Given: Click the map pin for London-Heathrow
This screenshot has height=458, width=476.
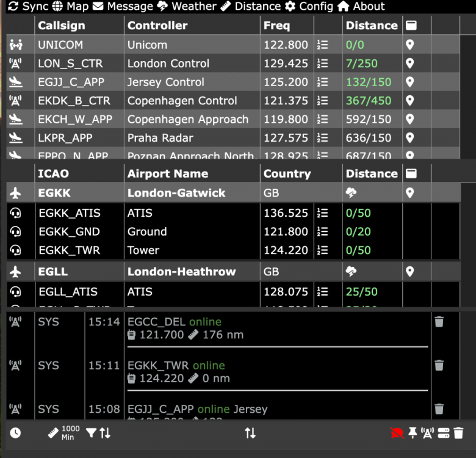Looking at the screenshot, I should coord(410,272).
